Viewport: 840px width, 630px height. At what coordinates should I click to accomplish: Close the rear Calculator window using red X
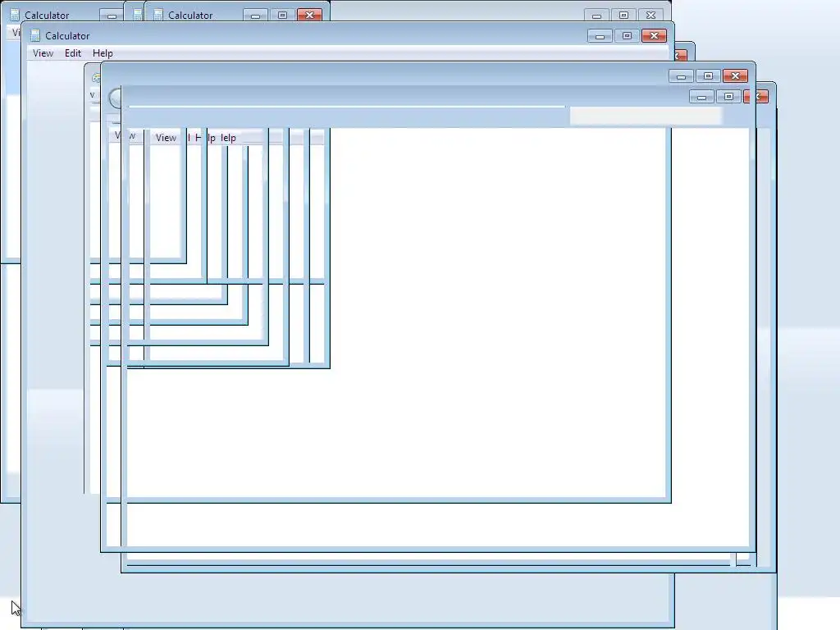pyautogui.click(x=309, y=15)
